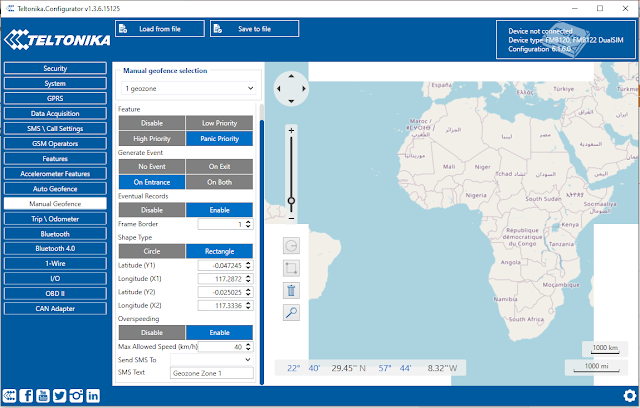The width and height of the screenshot is (640, 408).
Task: Open the CAN Adapter section
Action: [55, 309]
